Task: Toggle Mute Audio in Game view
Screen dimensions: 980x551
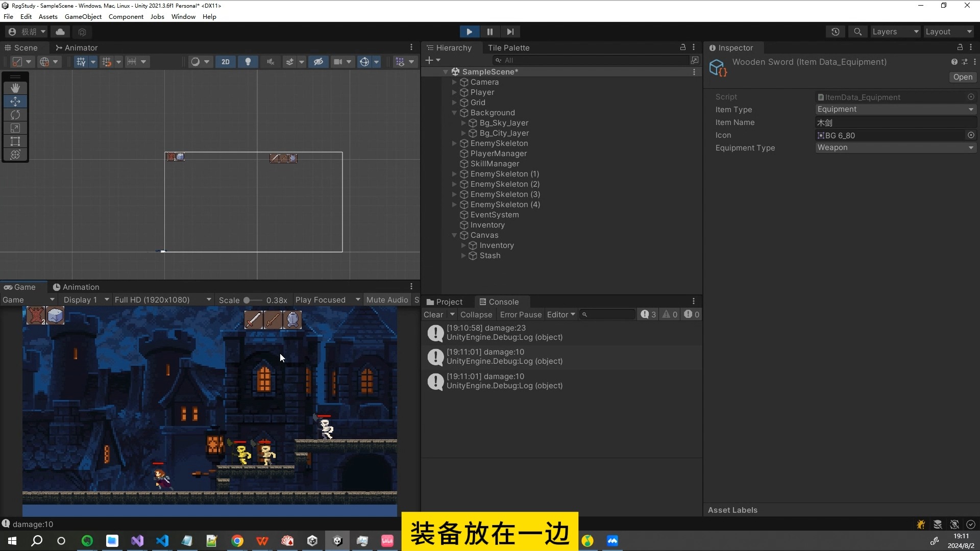Action: [x=387, y=300]
